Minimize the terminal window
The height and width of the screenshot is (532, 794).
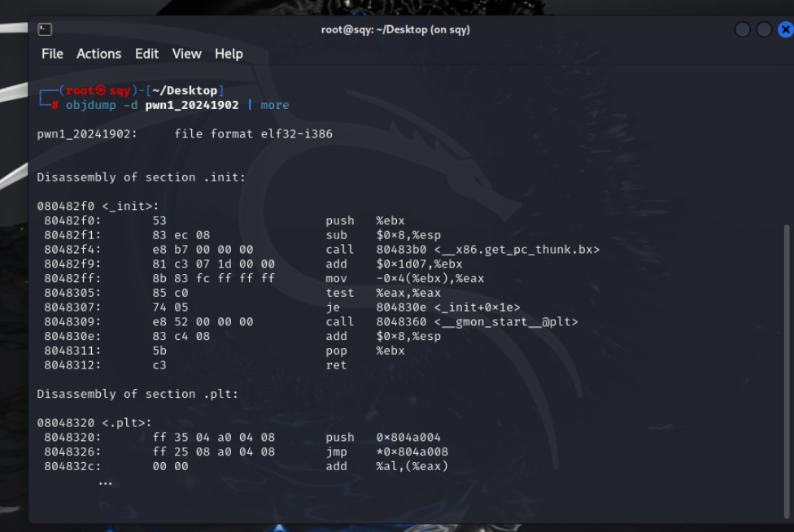coord(743,30)
